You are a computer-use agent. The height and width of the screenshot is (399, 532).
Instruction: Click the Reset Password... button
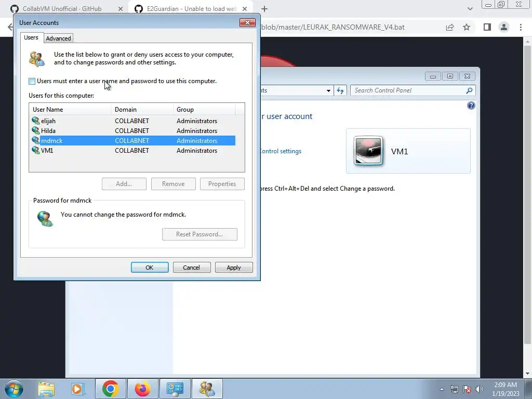199,234
